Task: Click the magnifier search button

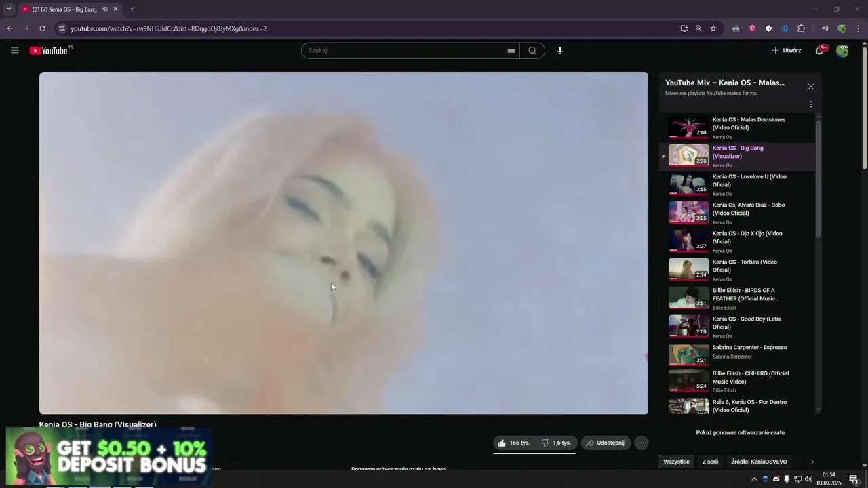Action: (x=532, y=51)
